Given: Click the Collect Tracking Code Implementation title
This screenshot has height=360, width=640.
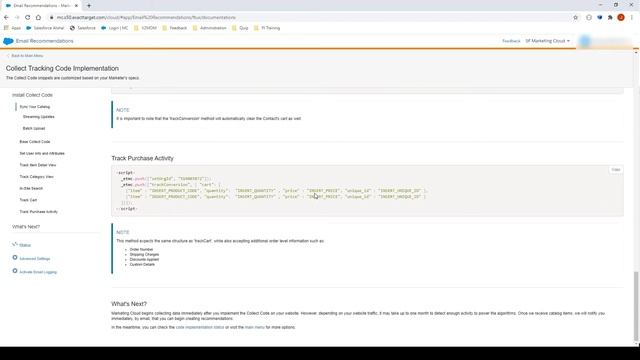Looking at the screenshot, I should [x=62, y=69].
